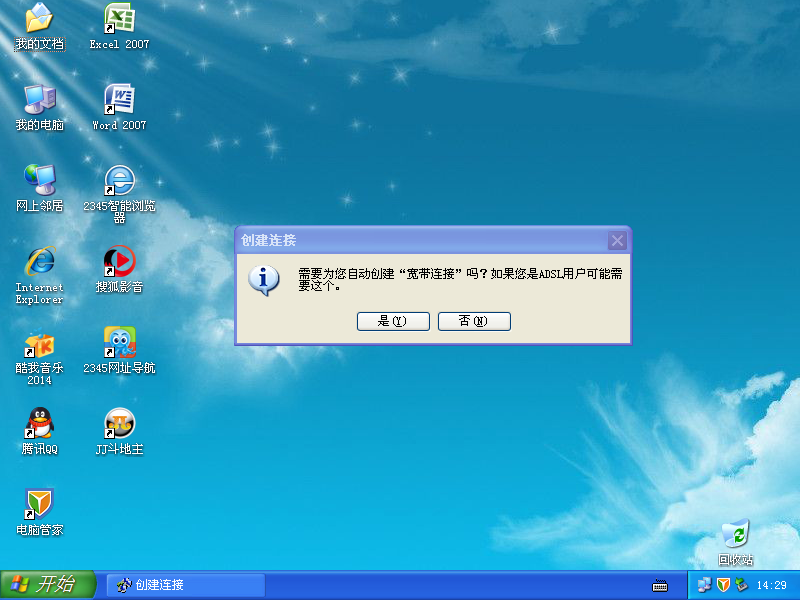Screen dimensions: 800x600
Task: Click the 创建连接 taskbar button
Action: (x=186, y=585)
